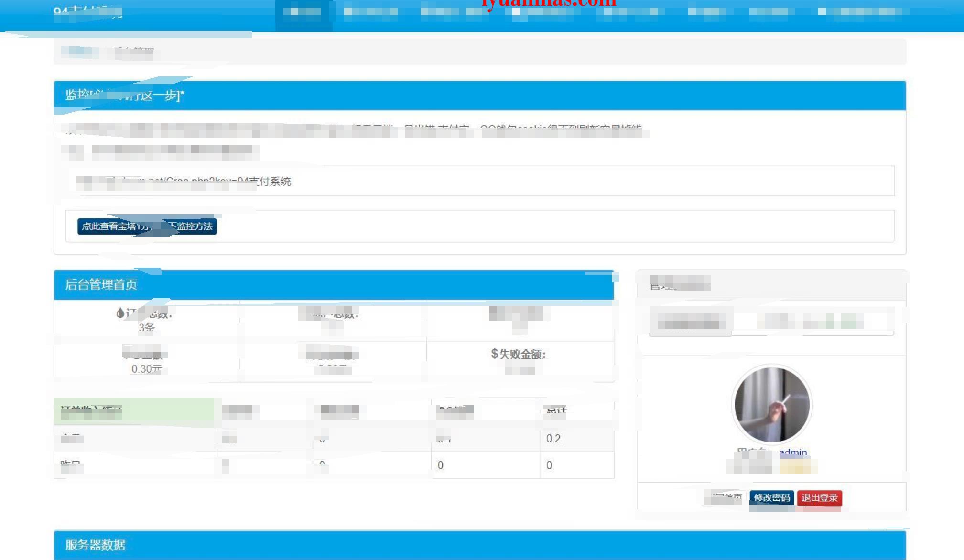Open the admin username link

[793, 452]
